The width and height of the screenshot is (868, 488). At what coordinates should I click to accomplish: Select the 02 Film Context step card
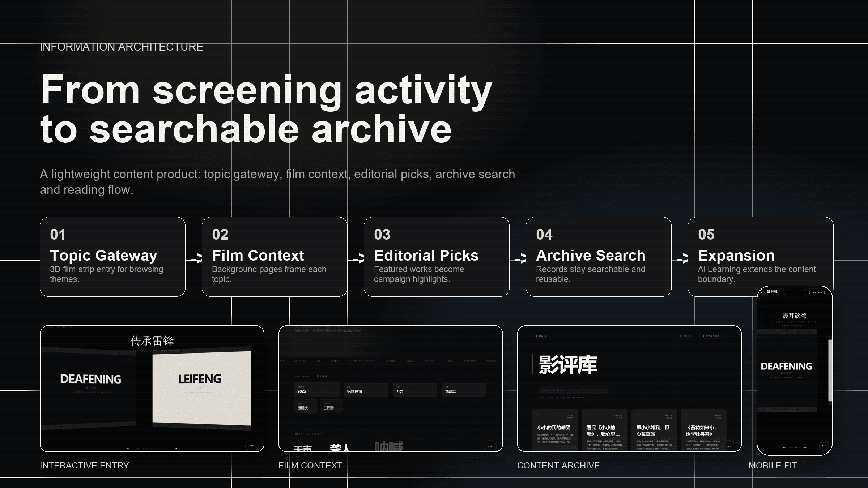pyautogui.click(x=275, y=257)
